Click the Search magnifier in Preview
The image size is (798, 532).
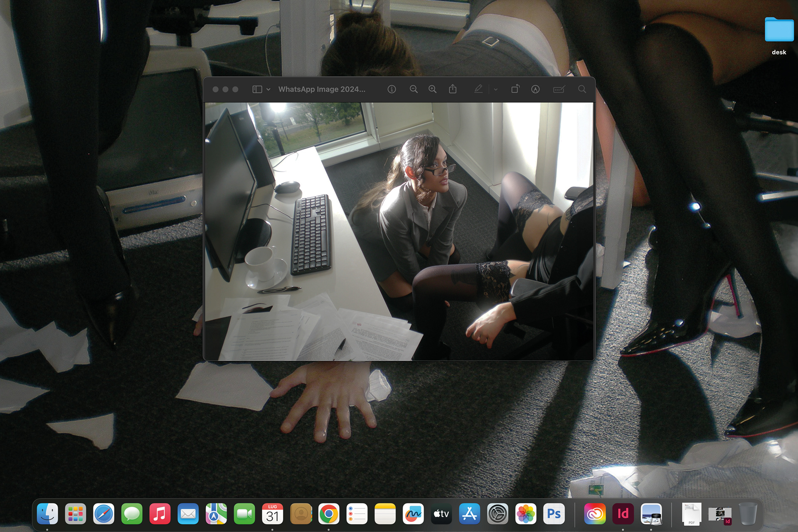point(582,89)
